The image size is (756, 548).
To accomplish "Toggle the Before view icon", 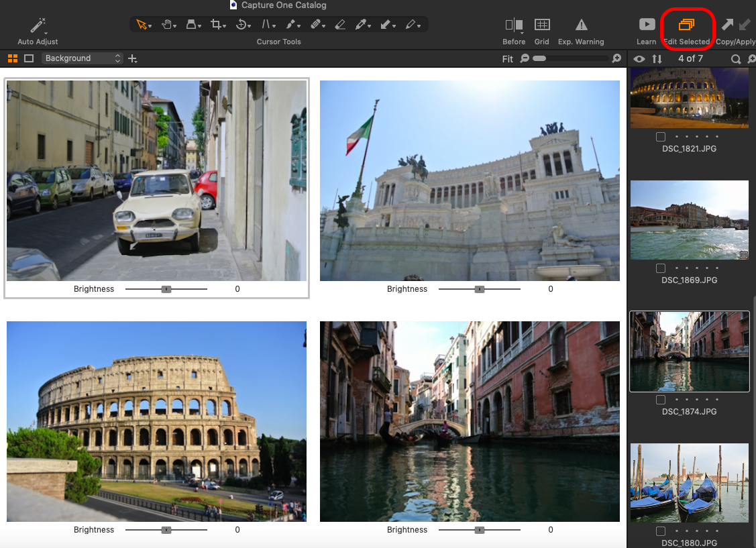I will pos(513,25).
